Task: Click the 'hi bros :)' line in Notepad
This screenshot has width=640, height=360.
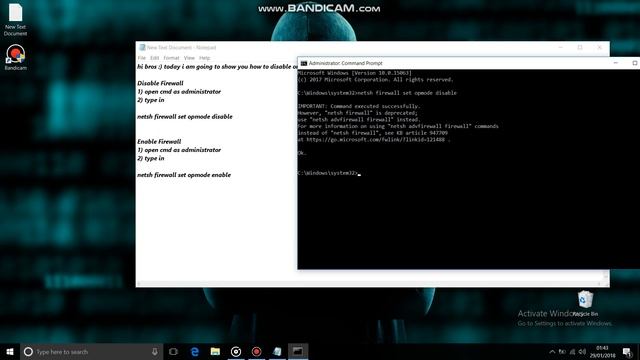Action: (x=217, y=67)
